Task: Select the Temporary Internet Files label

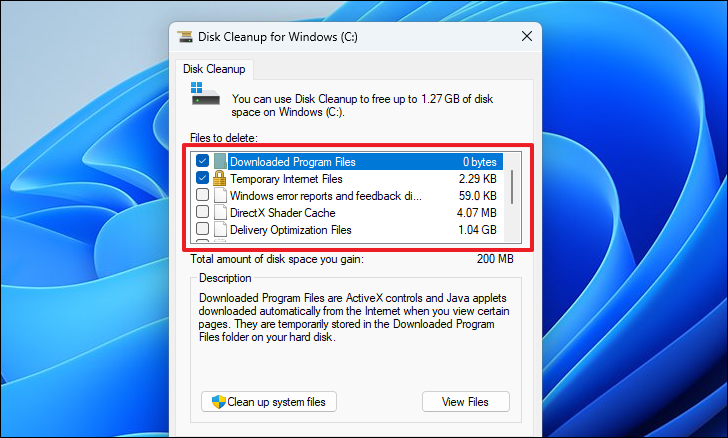Action: 286,179
